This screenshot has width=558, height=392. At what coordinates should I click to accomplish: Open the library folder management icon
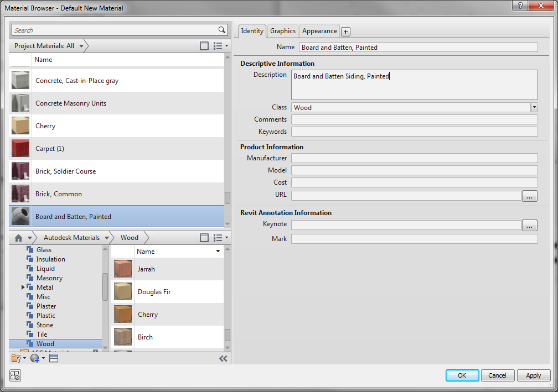tap(17, 358)
